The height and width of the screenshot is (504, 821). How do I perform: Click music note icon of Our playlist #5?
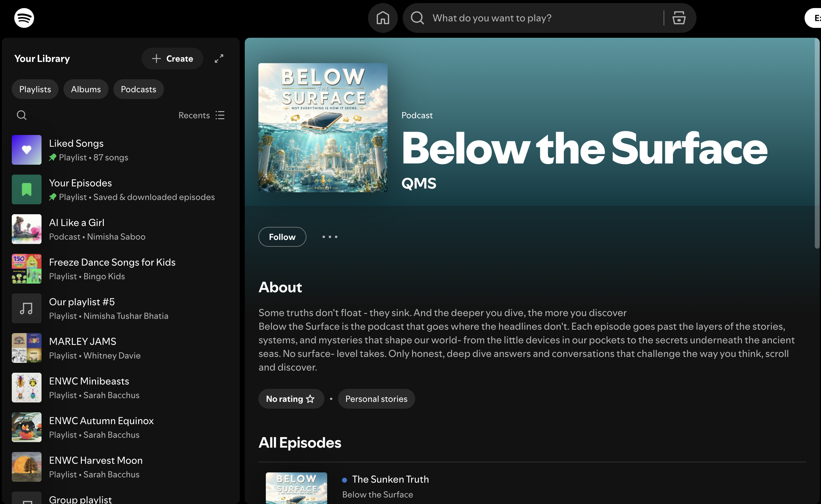27,309
